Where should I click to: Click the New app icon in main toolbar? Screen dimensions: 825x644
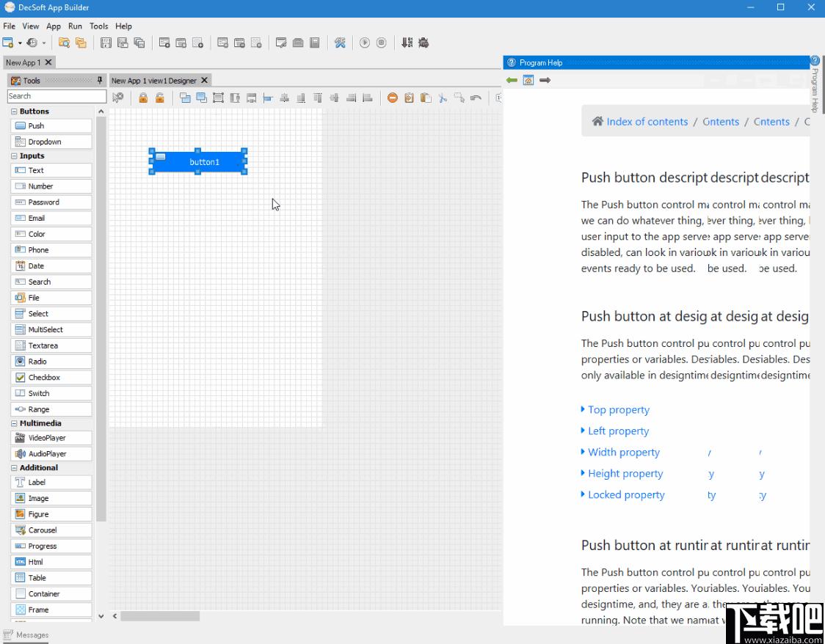pos(8,43)
